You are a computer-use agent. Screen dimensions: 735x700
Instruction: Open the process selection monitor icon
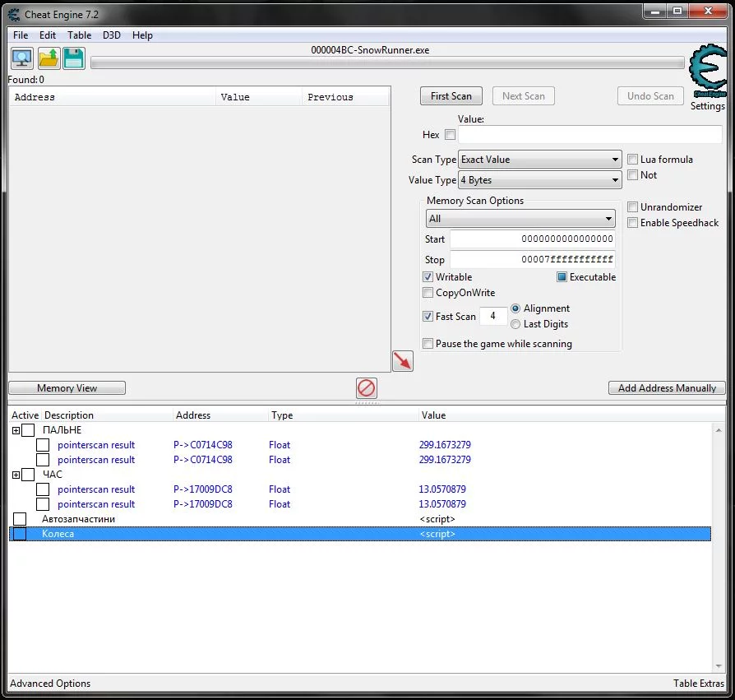(22, 58)
